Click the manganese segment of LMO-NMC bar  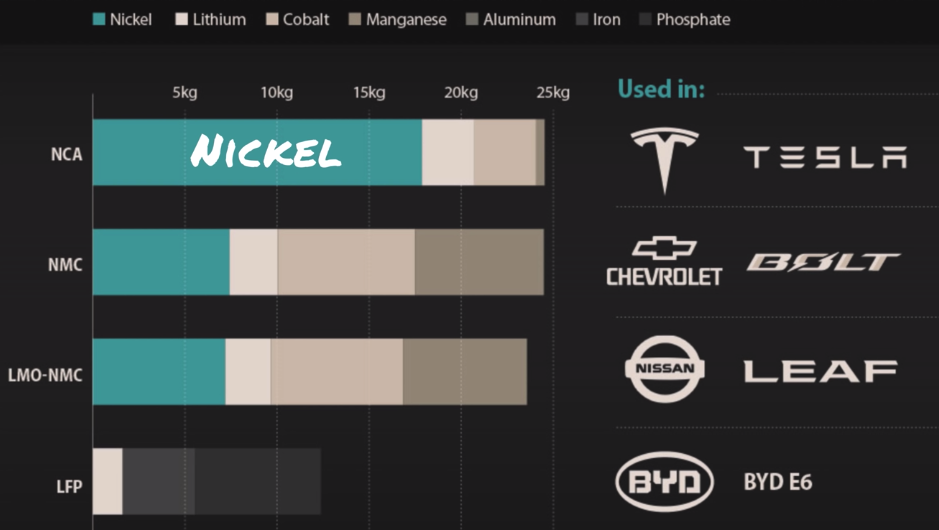(464, 371)
